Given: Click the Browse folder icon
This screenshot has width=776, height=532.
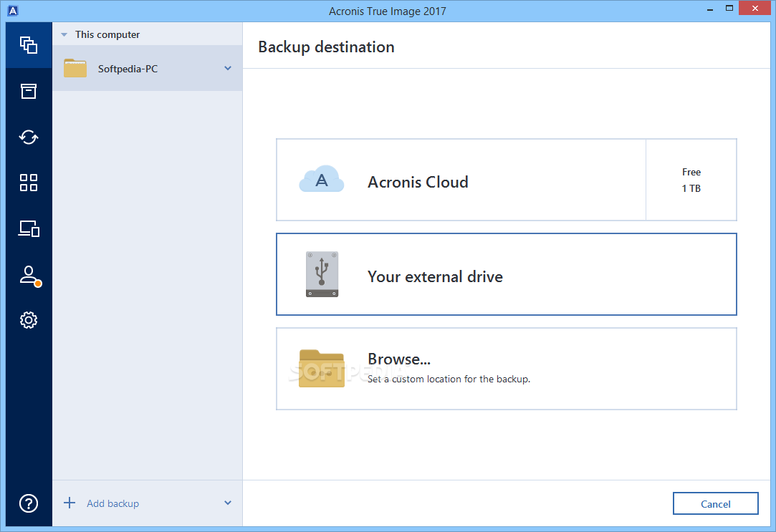Looking at the screenshot, I should 322,368.
